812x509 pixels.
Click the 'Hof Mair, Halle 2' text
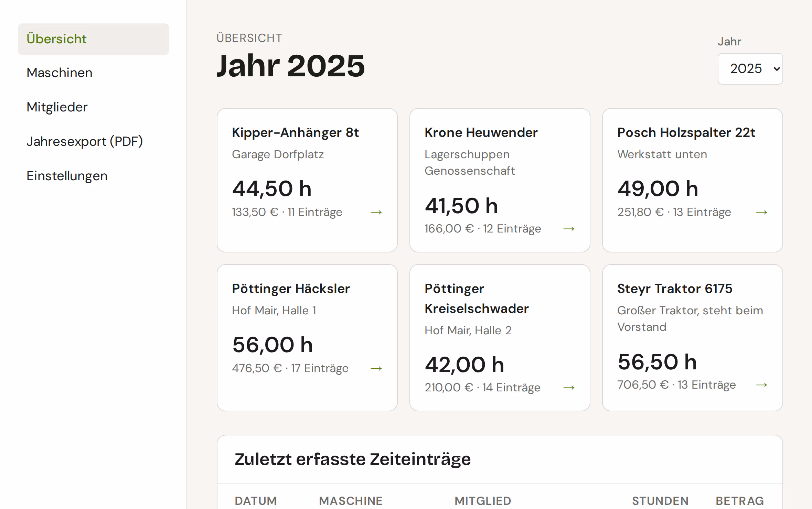pyautogui.click(x=468, y=331)
